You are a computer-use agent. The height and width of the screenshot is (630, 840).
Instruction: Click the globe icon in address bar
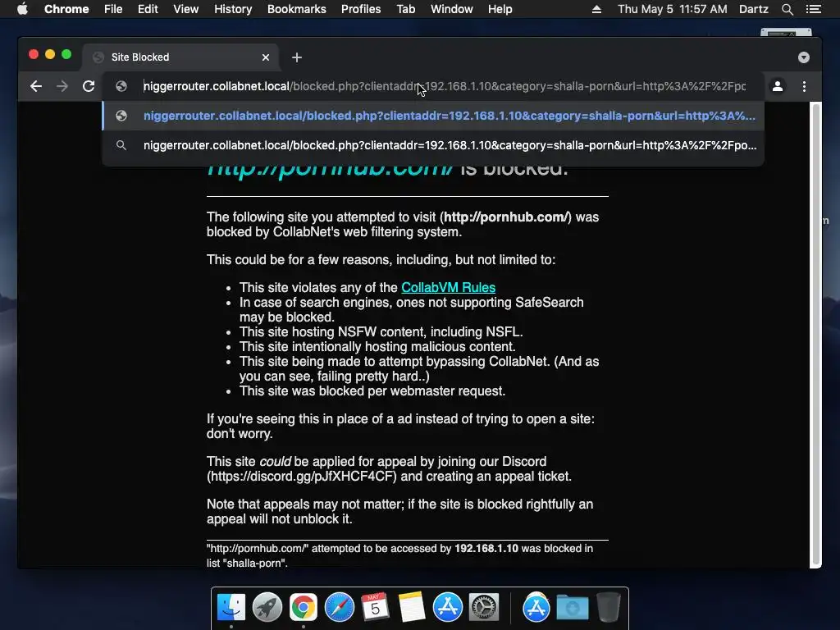[121, 86]
